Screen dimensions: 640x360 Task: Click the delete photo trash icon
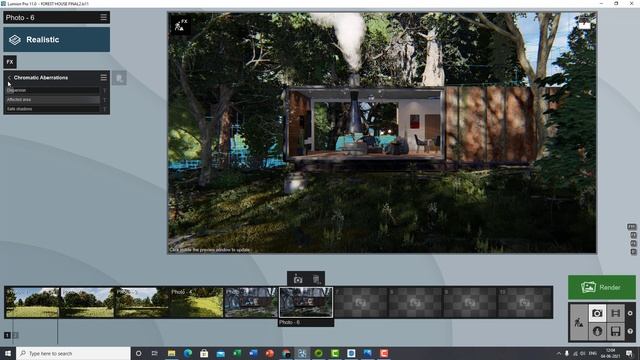click(x=316, y=279)
